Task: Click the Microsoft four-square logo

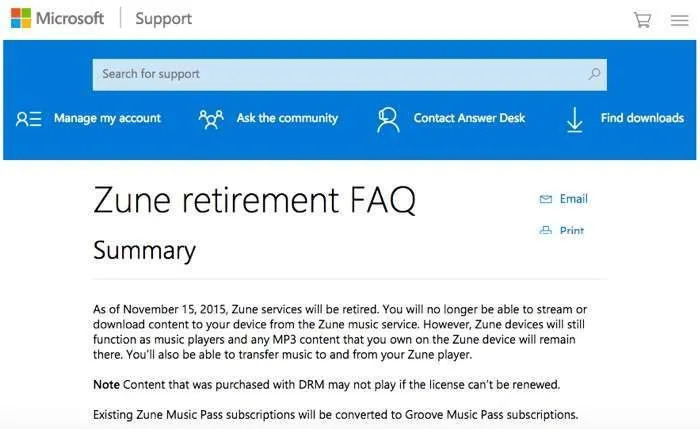Action: 21,18
